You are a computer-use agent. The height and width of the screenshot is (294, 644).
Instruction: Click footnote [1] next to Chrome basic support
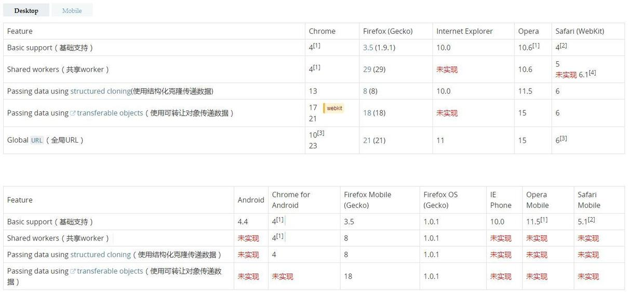pos(316,46)
